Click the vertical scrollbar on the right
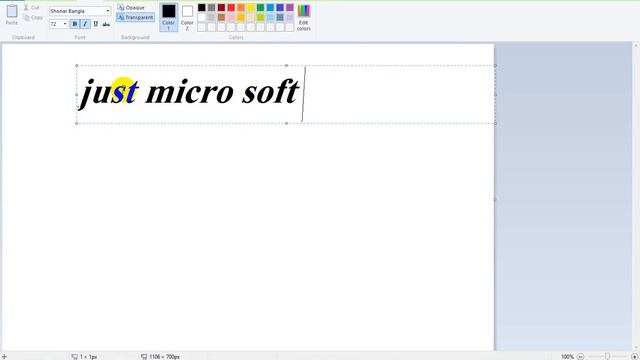 click(636, 196)
